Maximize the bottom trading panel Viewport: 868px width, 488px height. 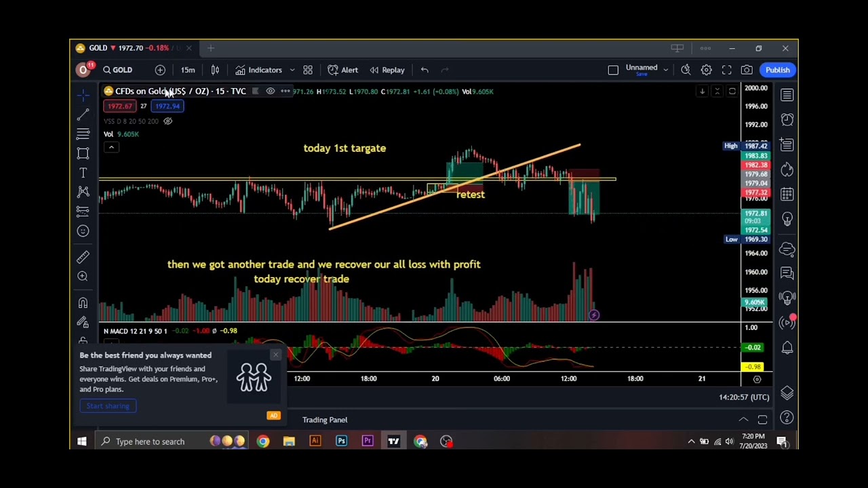[x=762, y=420]
